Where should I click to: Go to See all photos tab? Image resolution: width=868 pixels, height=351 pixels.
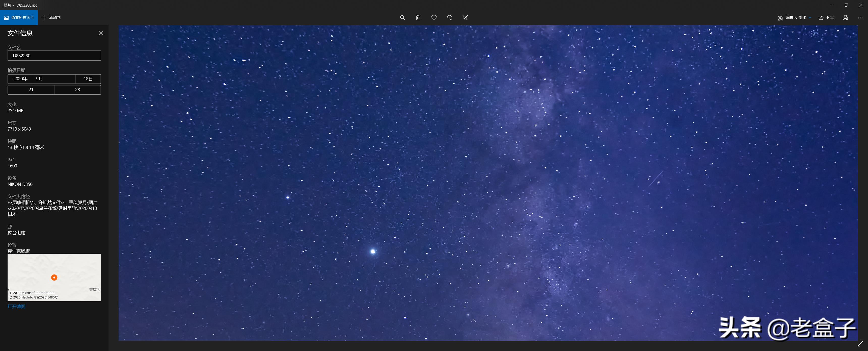pyautogui.click(x=19, y=17)
